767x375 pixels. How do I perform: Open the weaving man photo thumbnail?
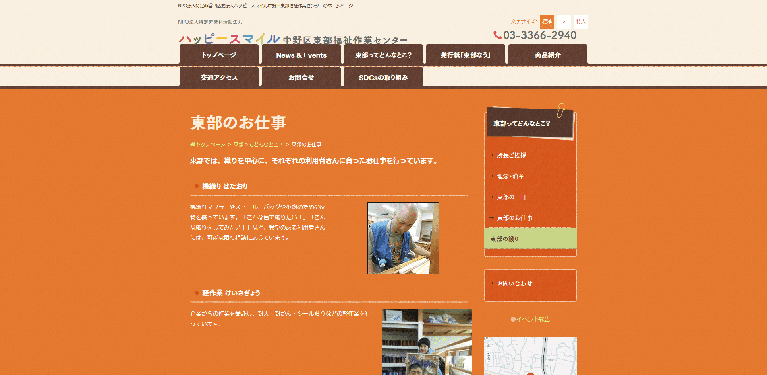click(403, 238)
